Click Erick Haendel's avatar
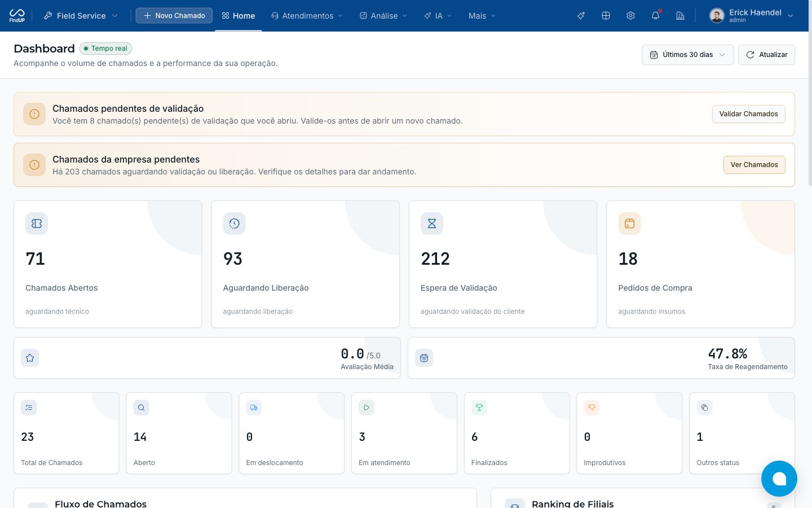 pos(717,16)
